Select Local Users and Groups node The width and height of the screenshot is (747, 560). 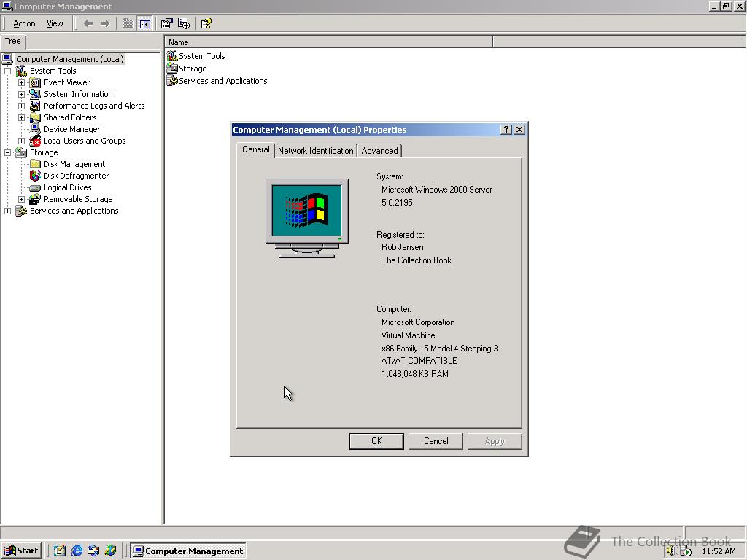[x=85, y=141]
